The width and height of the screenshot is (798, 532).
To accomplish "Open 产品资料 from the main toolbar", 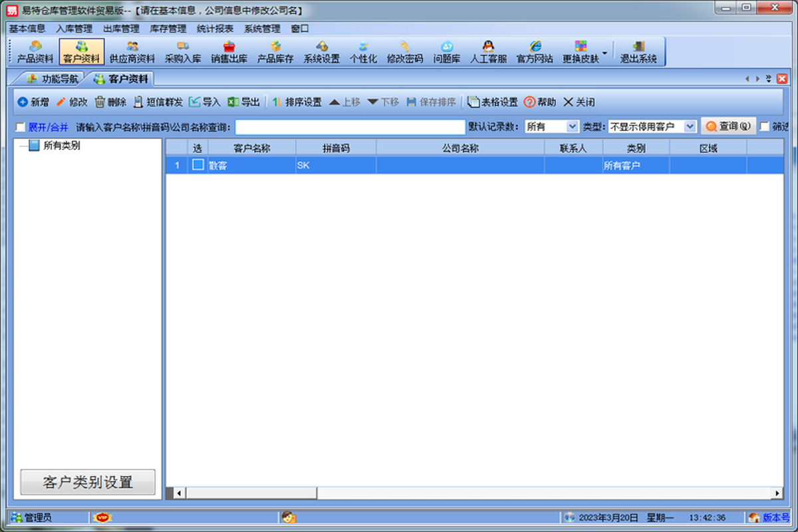I will tap(35, 52).
